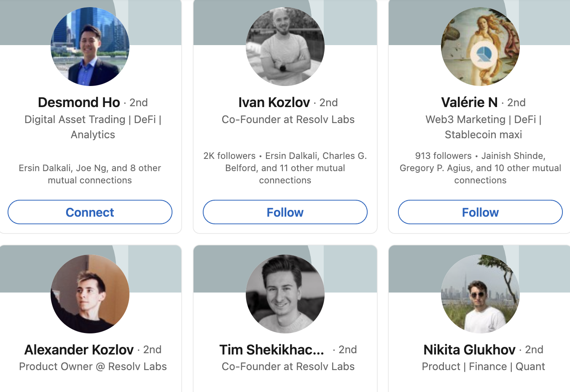Viewport: 570px width, 392px height.
Task: Click the Desmond Ho name link
Action: pyautogui.click(x=79, y=102)
